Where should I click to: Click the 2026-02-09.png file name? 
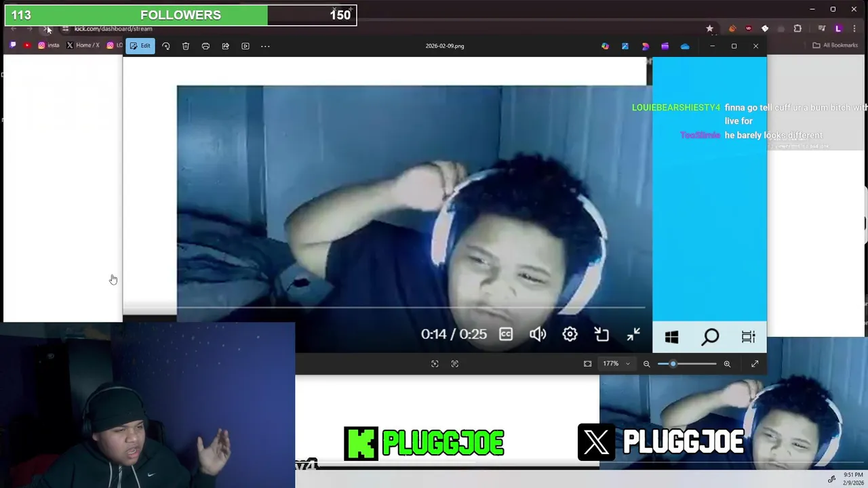pyautogui.click(x=445, y=46)
